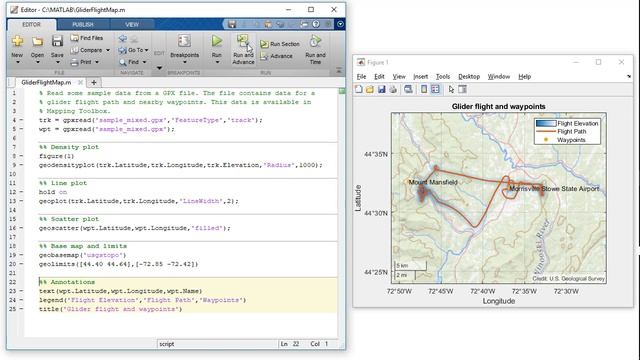640x360 pixels.
Task: Click the Find magnifier in NAVIGATE group
Action: click(x=123, y=62)
